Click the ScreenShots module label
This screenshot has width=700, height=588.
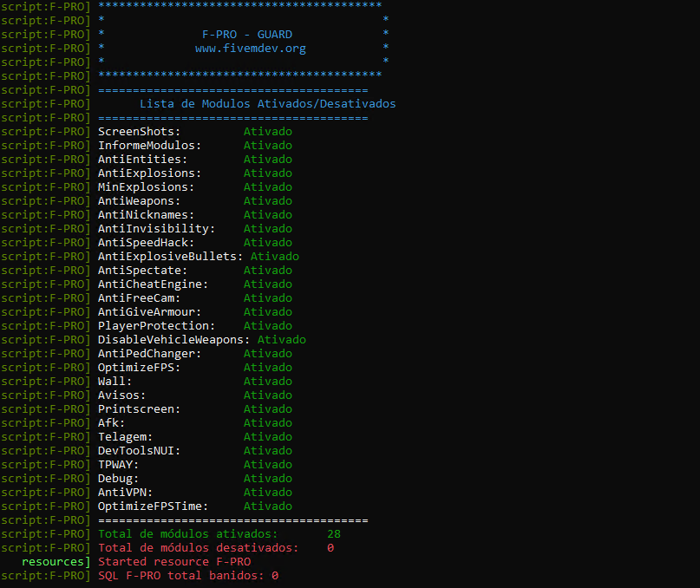(x=139, y=132)
